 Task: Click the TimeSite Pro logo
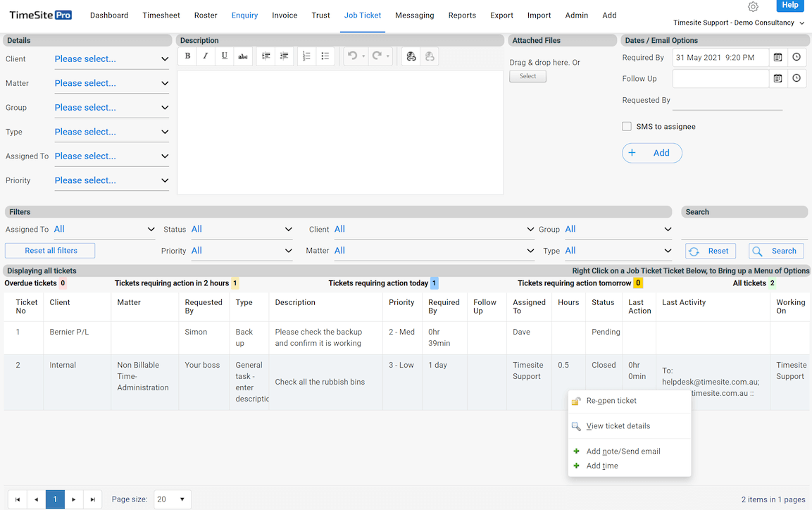click(40, 15)
